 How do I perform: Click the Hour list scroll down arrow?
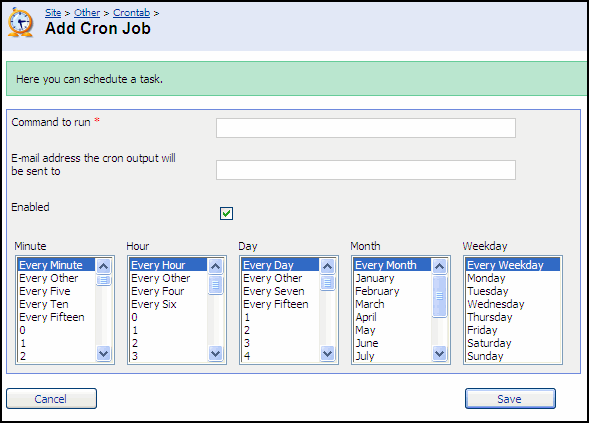tap(215, 353)
